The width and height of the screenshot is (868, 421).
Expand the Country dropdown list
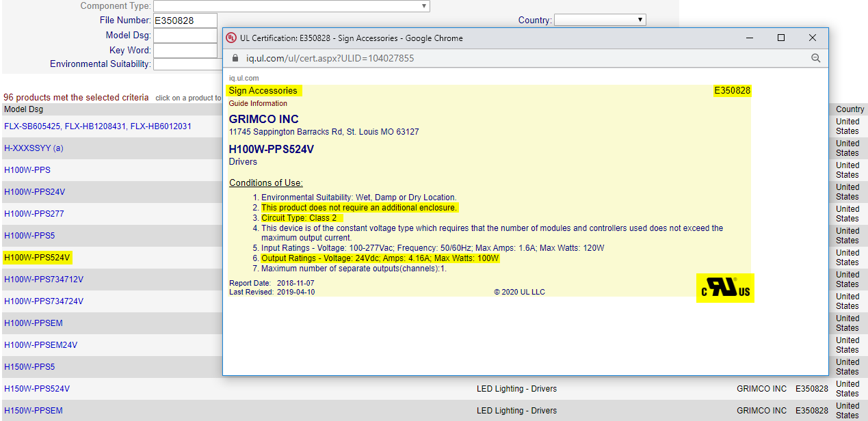click(x=600, y=21)
